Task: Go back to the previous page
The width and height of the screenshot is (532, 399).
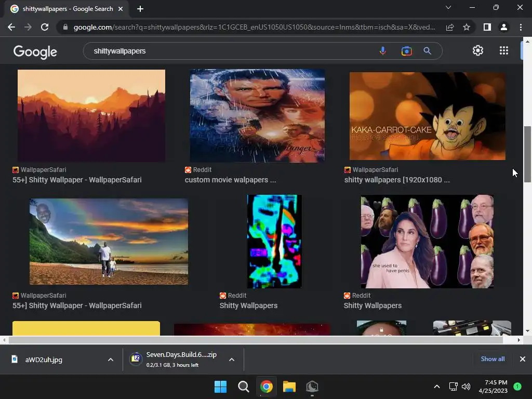Action: [11, 27]
